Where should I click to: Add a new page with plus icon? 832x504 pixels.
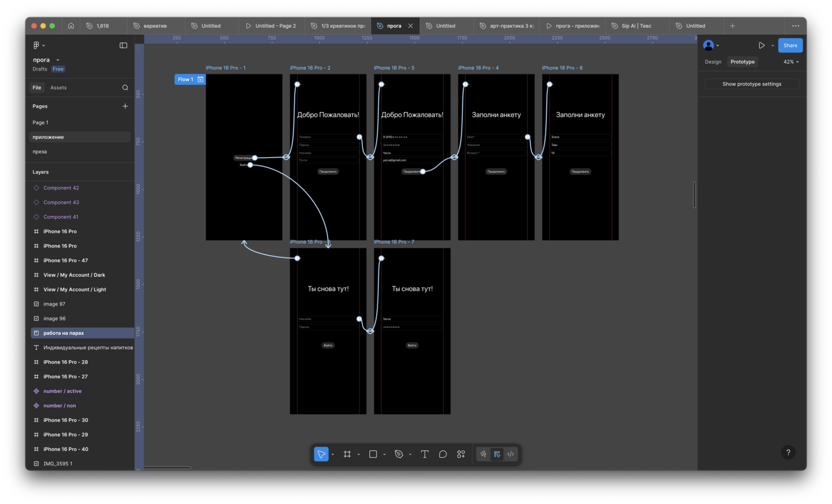pyautogui.click(x=125, y=106)
